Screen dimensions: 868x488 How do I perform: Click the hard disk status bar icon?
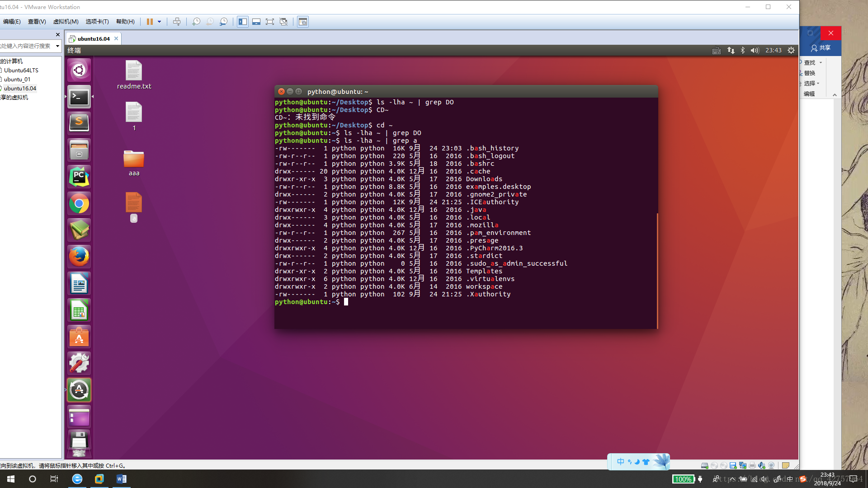[x=704, y=465]
